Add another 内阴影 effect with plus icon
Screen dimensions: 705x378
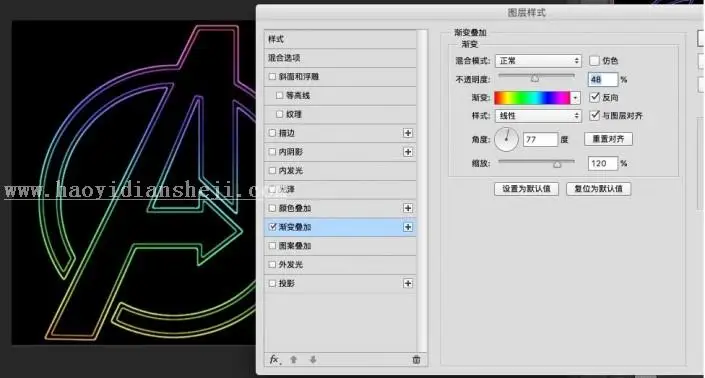408,152
